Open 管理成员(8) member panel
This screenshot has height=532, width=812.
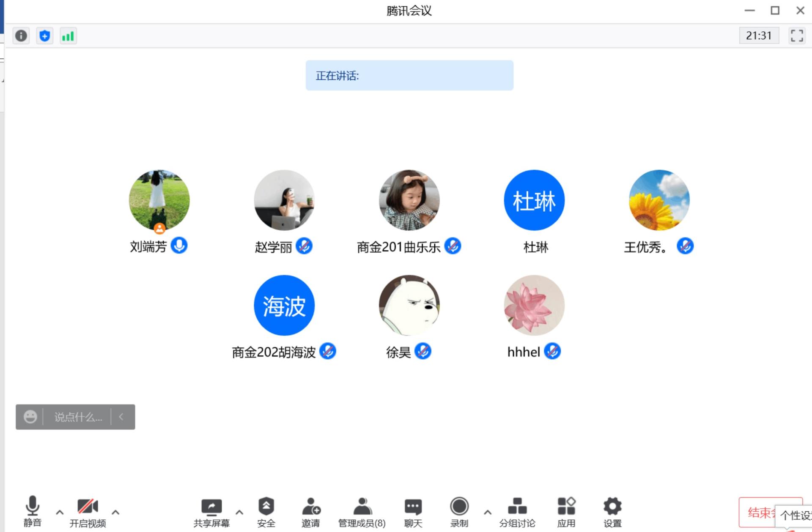pos(362,512)
